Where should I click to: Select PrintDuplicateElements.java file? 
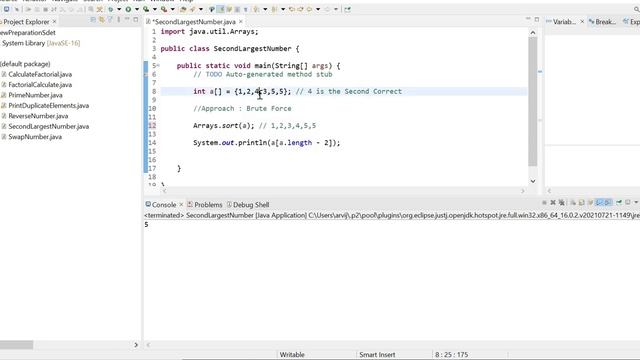click(49, 105)
